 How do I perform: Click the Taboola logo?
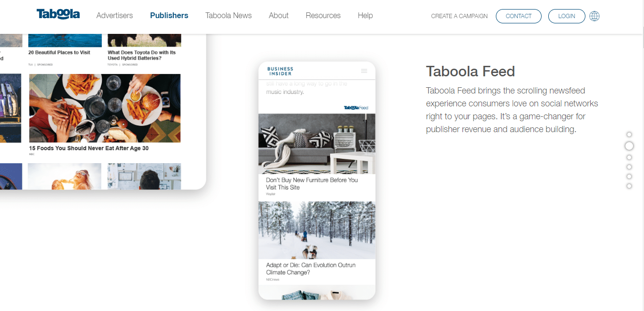[x=58, y=14]
